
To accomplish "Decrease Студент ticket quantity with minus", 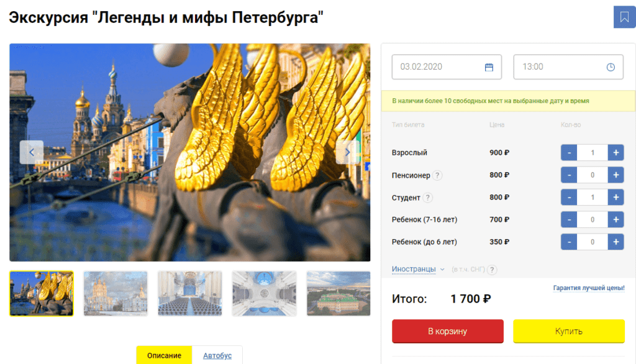I will (569, 197).
